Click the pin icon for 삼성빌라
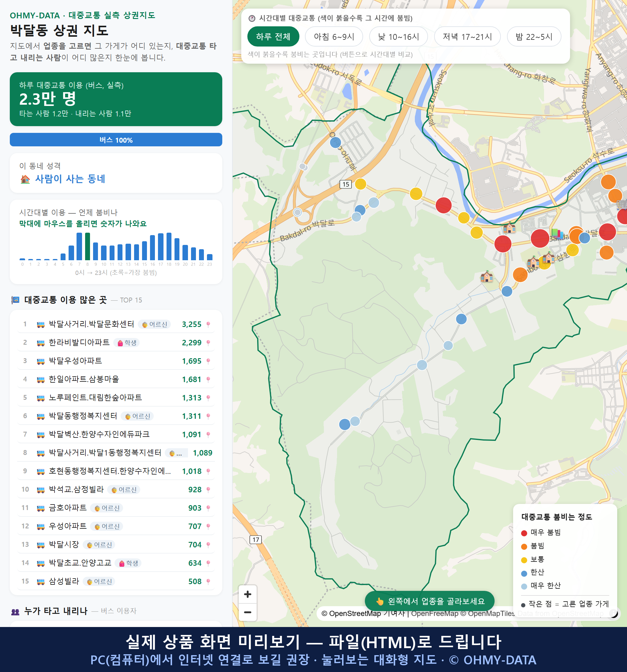Image resolution: width=627 pixels, height=672 pixels. coord(208,581)
